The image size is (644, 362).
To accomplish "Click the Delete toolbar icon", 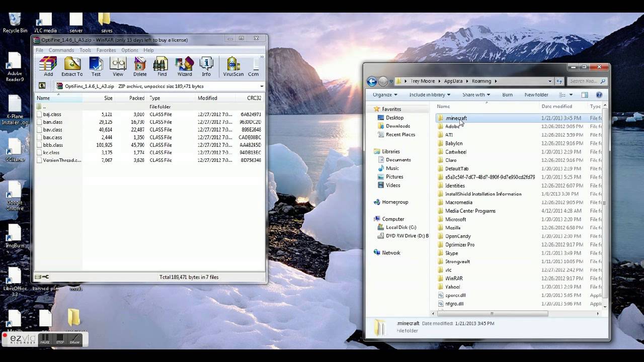I will pyautogui.click(x=140, y=66).
